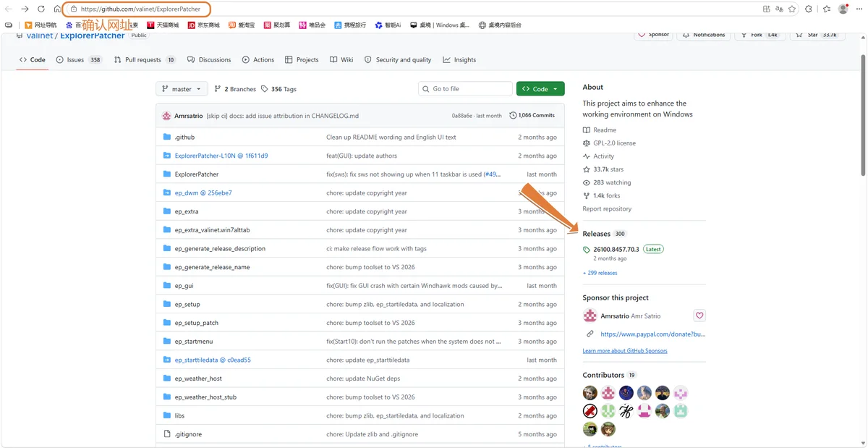Open commit 0a88a6e hash link
868x448 pixels.
461,115
